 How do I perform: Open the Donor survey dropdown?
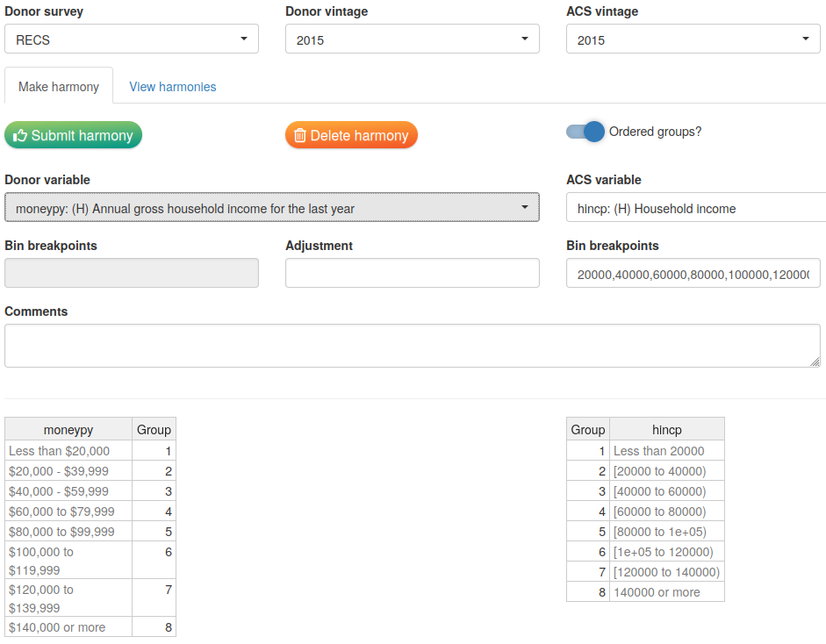(x=132, y=39)
